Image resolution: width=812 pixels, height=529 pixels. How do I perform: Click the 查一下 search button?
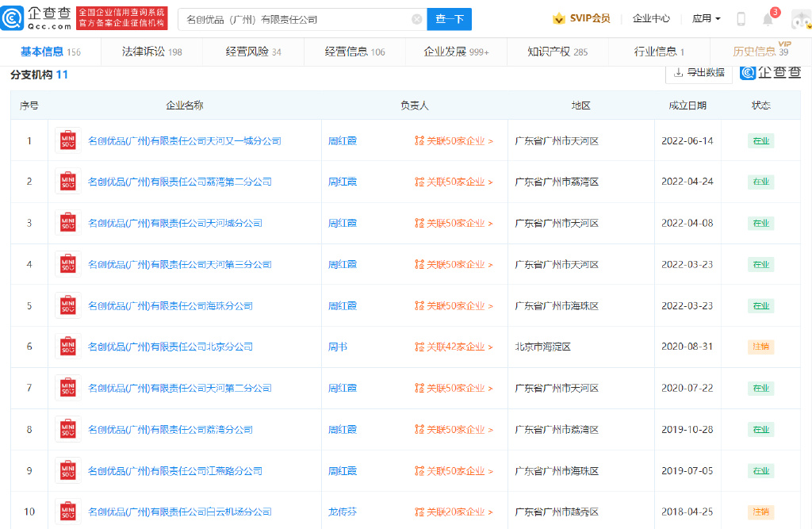[449, 18]
